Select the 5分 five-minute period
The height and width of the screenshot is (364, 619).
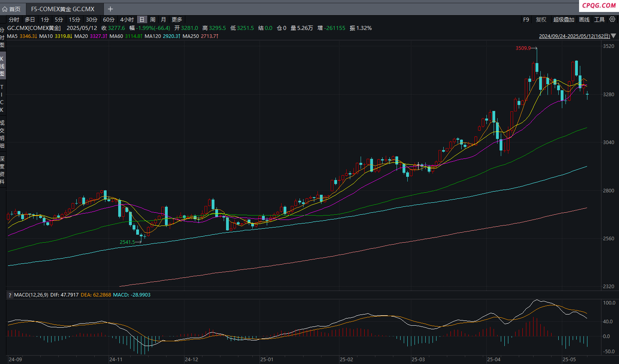click(x=59, y=20)
